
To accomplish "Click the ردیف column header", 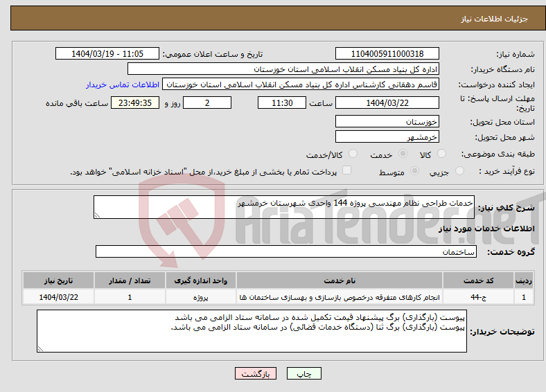I will 524,280.
